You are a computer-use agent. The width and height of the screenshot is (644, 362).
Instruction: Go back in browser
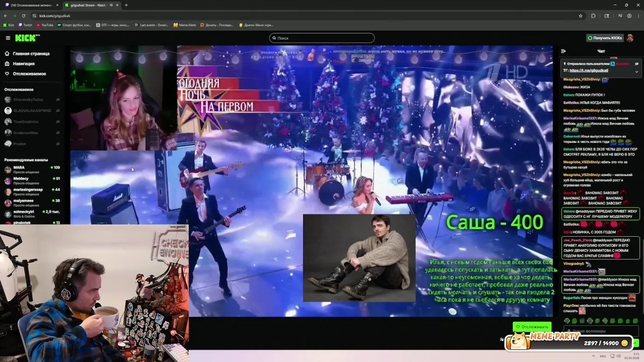point(6,16)
